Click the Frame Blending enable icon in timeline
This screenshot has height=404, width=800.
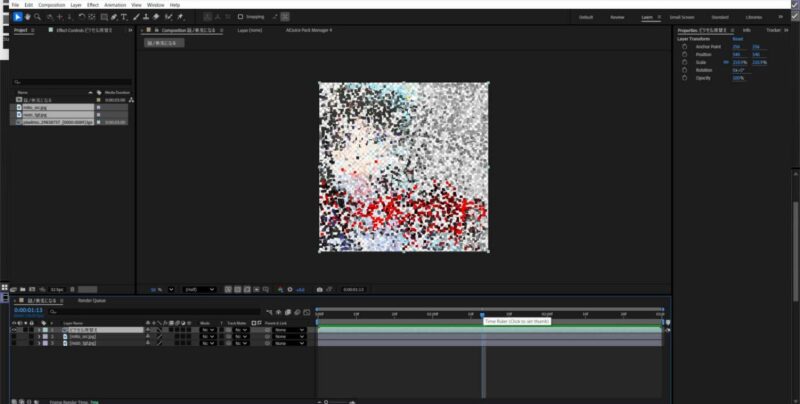coord(288,312)
